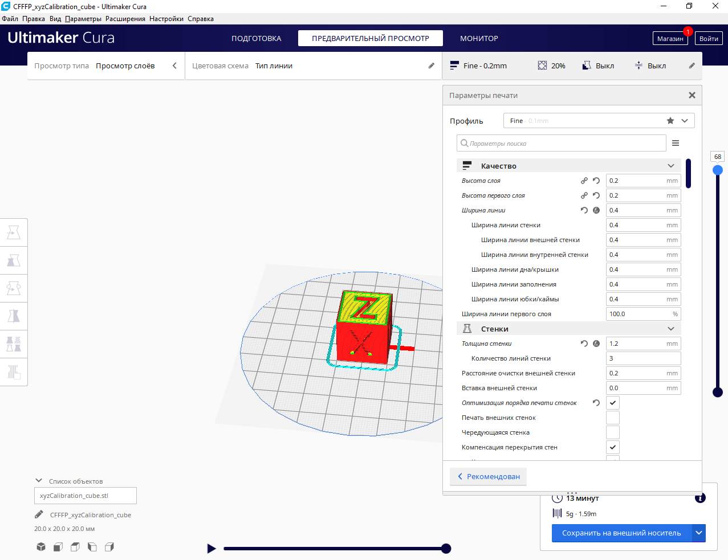Click the info icon beside print time
The image size is (728, 560).
[x=701, y=498]
